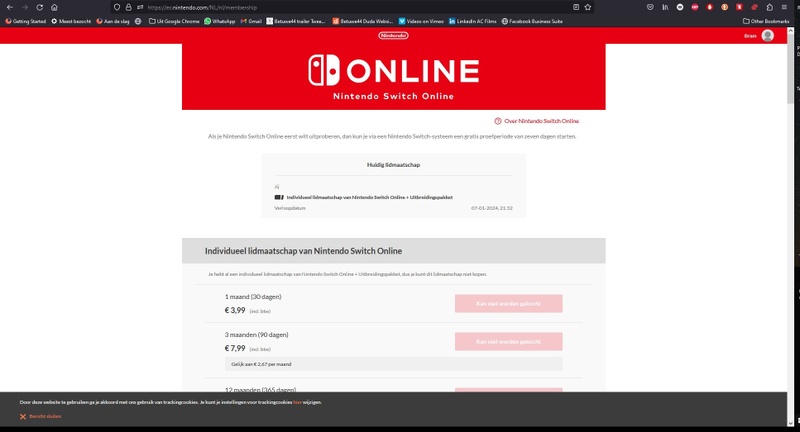800x432 pixels.
Task: Click the vertical scrollbar thumb
Action: click(790, 69)
